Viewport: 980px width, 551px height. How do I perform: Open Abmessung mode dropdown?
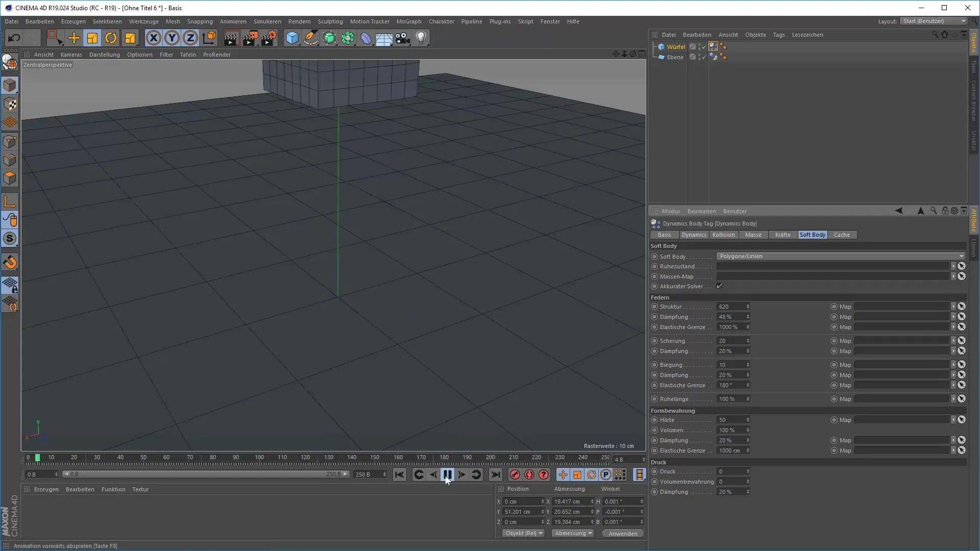(573, 533)
